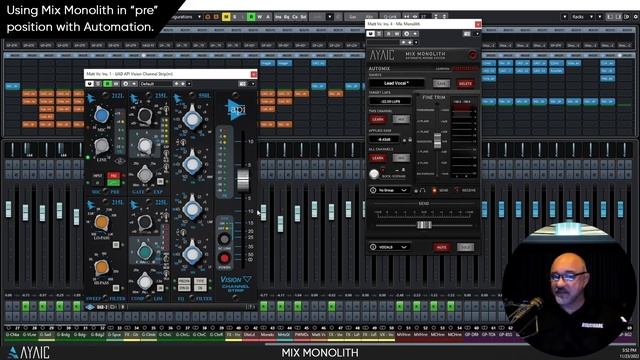Click the red MUTE button in Mix Monolith

(x=442, y=247)
